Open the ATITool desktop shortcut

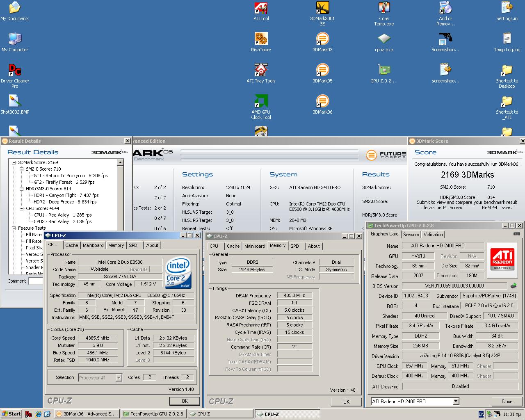point(261,11)
